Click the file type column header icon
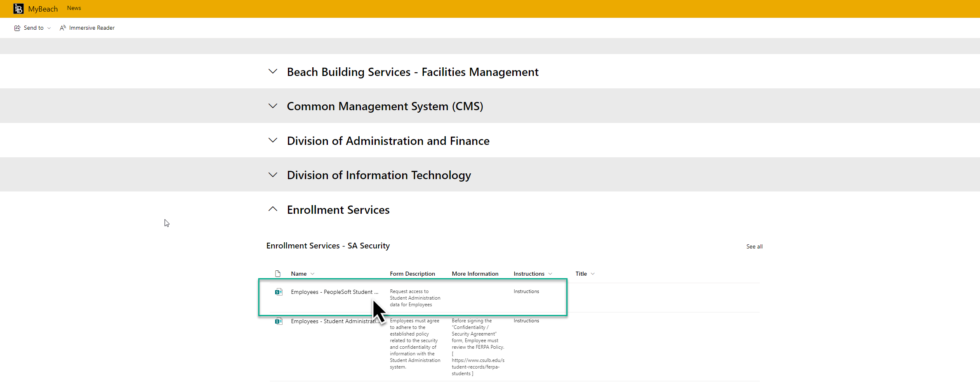 (x=278, y=273)
